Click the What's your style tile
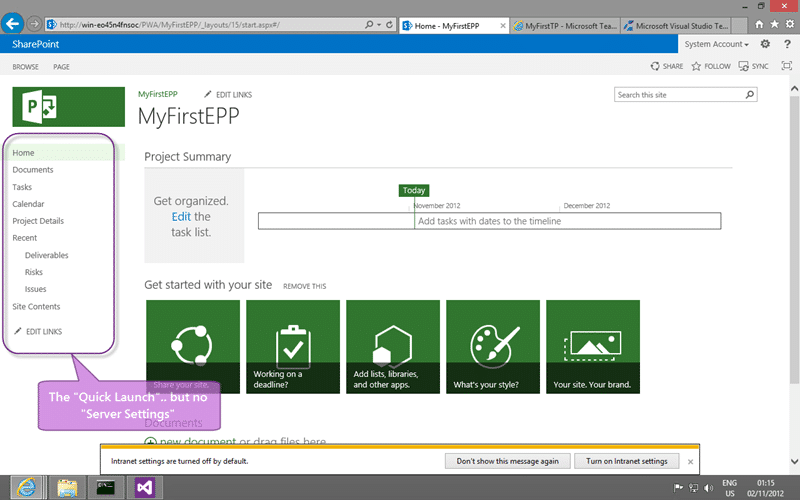800x500 pixels. (x=493, y=347)
